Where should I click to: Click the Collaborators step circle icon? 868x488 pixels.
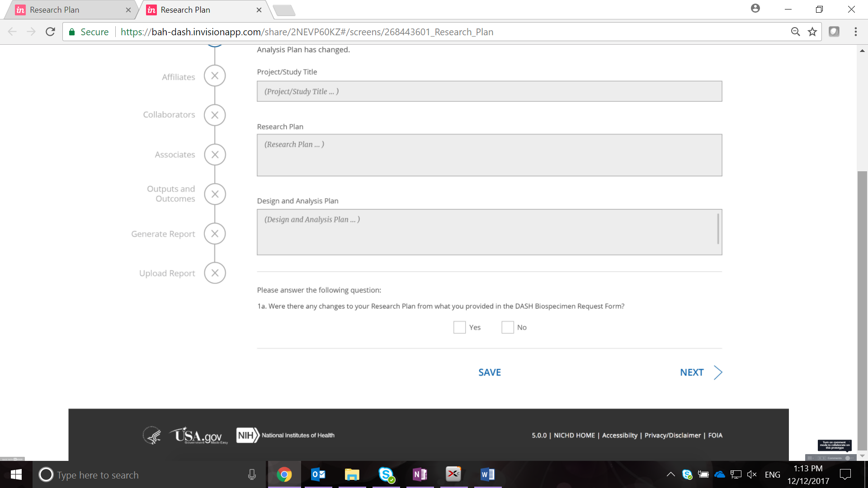click(x=215, y=115)
